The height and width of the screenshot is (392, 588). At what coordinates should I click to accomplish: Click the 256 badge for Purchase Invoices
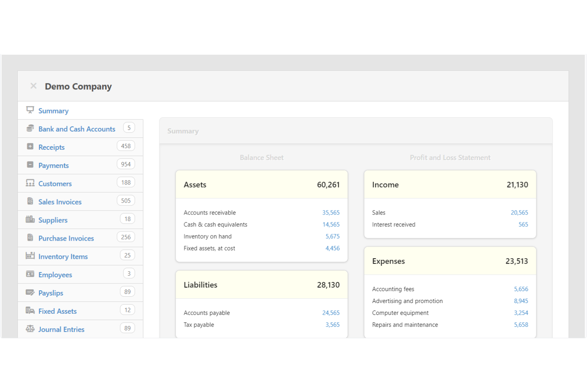126,238
